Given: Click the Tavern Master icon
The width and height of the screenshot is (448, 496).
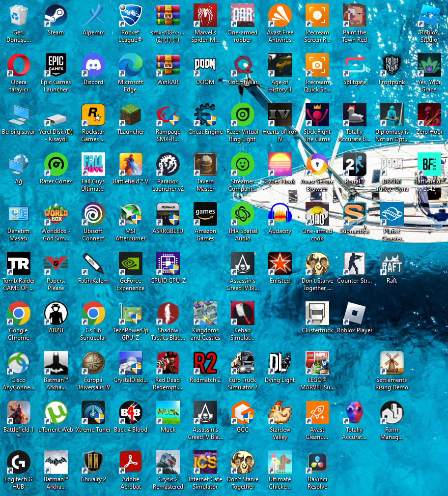Looking at the screenshot, I should coord(205,165).
